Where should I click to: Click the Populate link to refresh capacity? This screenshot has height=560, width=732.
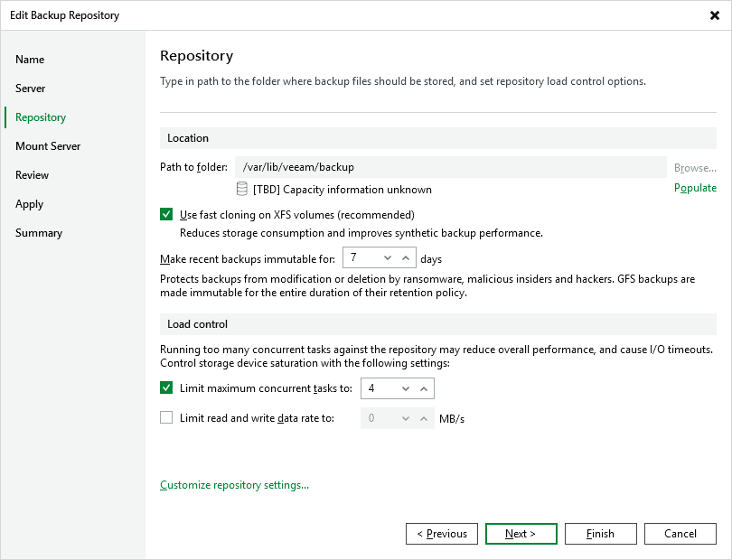pos(695,188)
